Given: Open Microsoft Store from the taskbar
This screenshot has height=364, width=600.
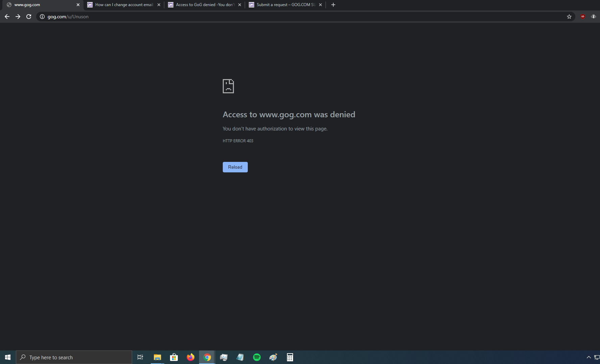Looking at the screenshot, I should pos(174,357).
